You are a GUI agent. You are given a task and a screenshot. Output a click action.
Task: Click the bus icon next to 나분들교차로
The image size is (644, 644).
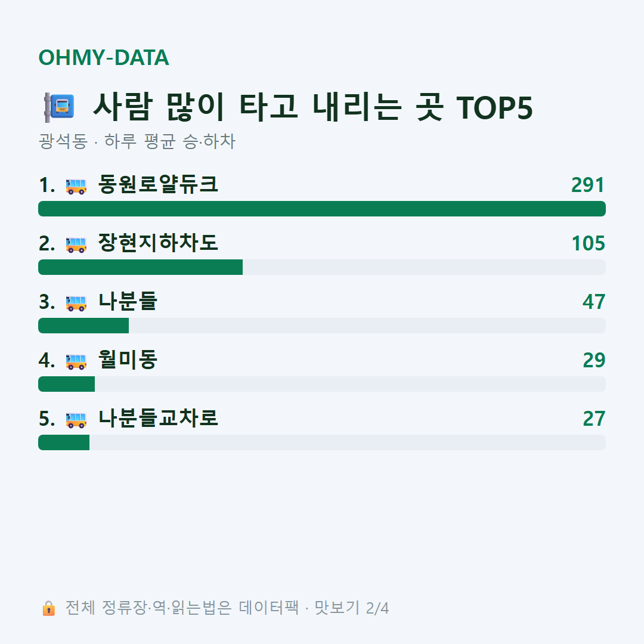[x=76, y=419]
